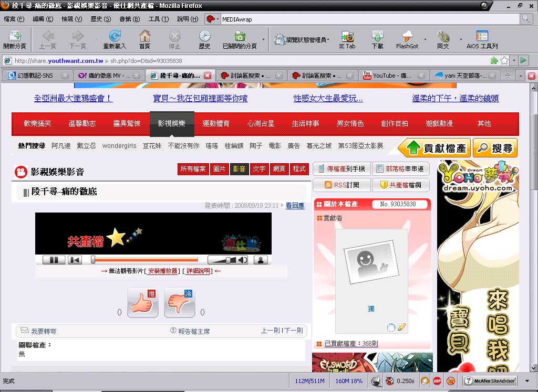Click the search magnifier in MEDIAwrap box

pos(525,19)
